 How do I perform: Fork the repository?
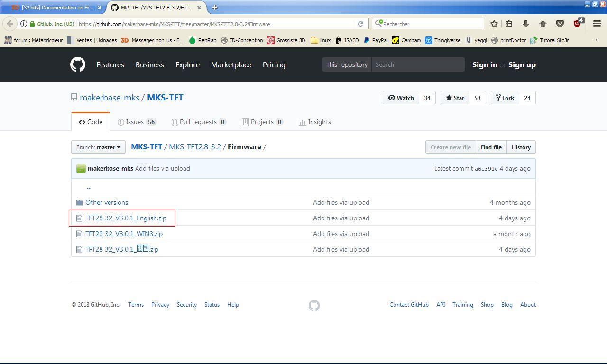coord(505,98)
